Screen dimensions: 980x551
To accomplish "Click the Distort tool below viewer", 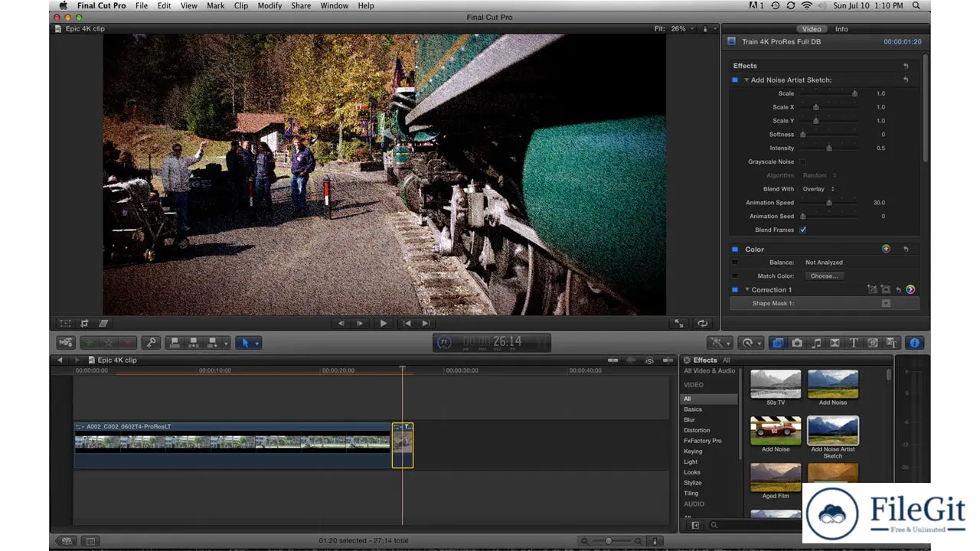I will (x=103, y=324).
